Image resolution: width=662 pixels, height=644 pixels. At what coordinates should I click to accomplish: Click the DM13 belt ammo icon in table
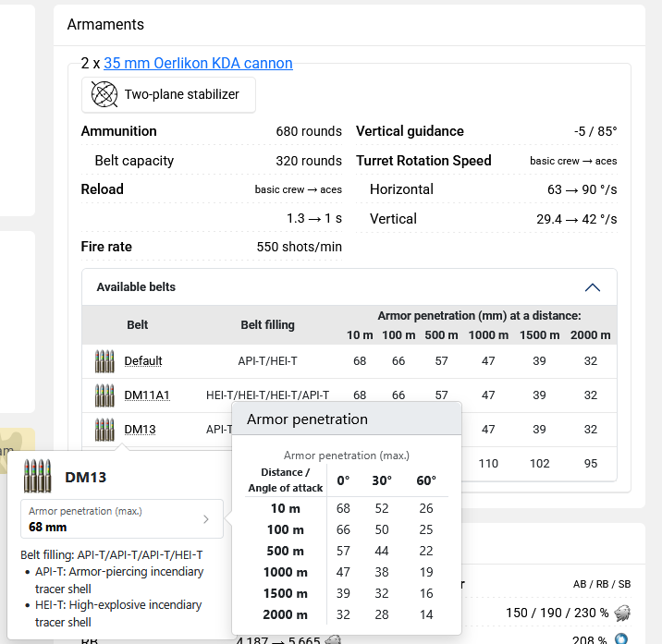(104, 430)
